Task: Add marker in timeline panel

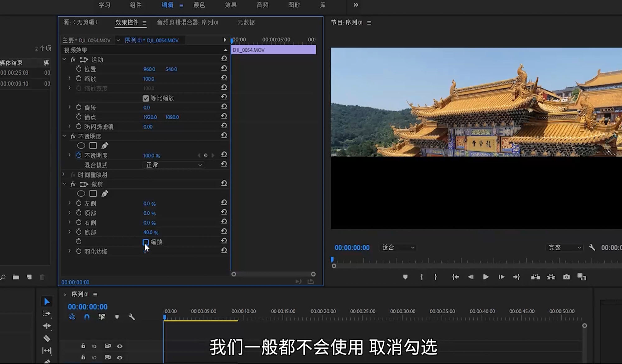Action: click(117, 317)
